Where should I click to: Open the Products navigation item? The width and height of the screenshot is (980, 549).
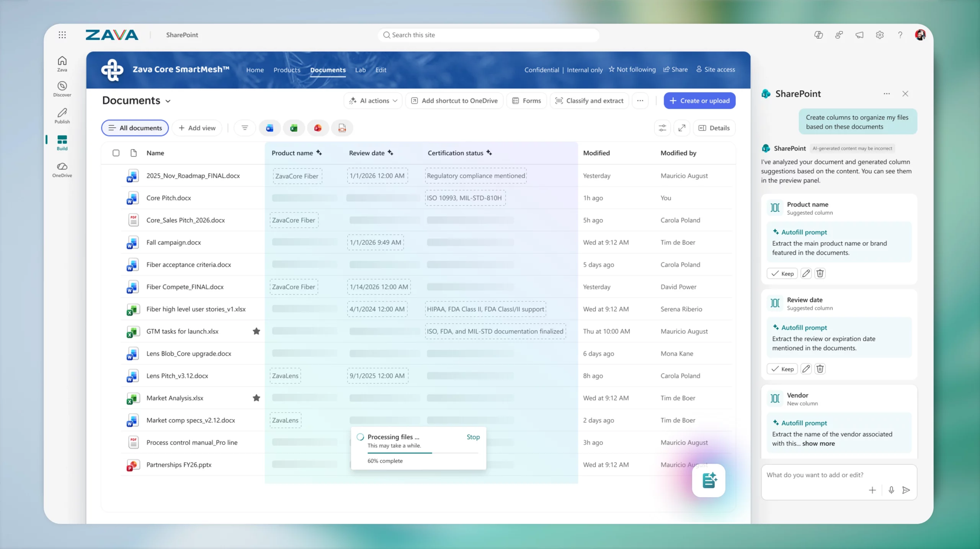tap(287, 70)
